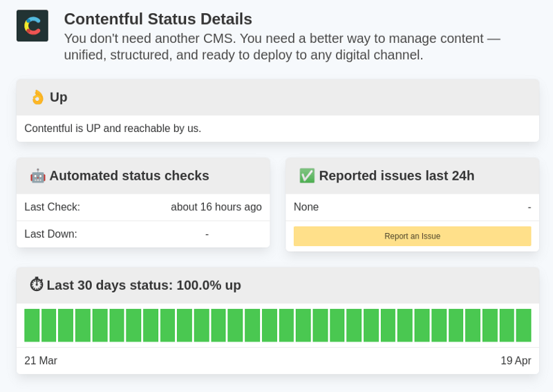Click the stopwatch emoji icon
This screenshot has height=392, width=553.
[x=37, y=284]
